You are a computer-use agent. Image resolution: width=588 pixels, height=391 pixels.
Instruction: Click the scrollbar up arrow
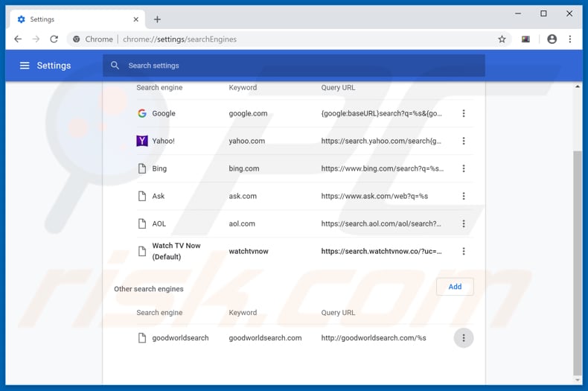[578, 86]
